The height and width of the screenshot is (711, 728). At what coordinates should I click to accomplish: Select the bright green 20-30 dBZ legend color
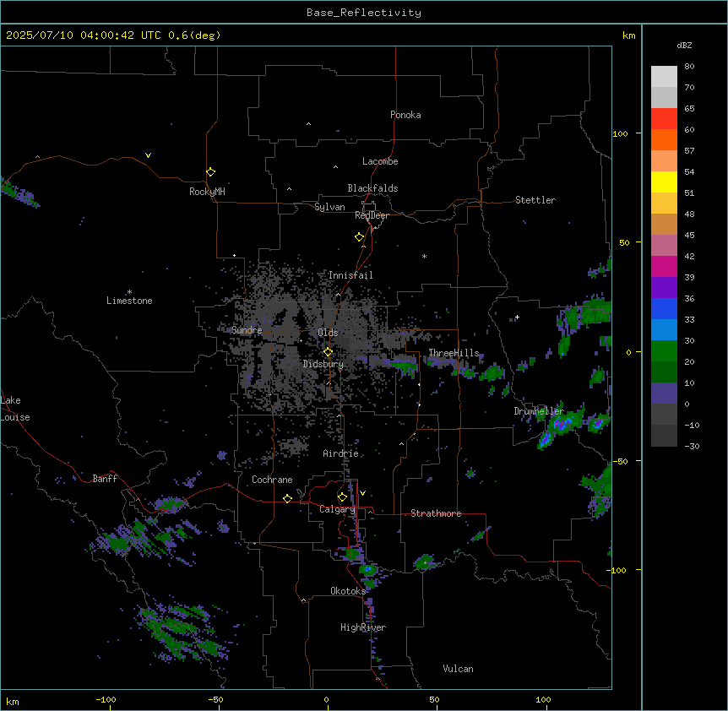pos(664,351)
